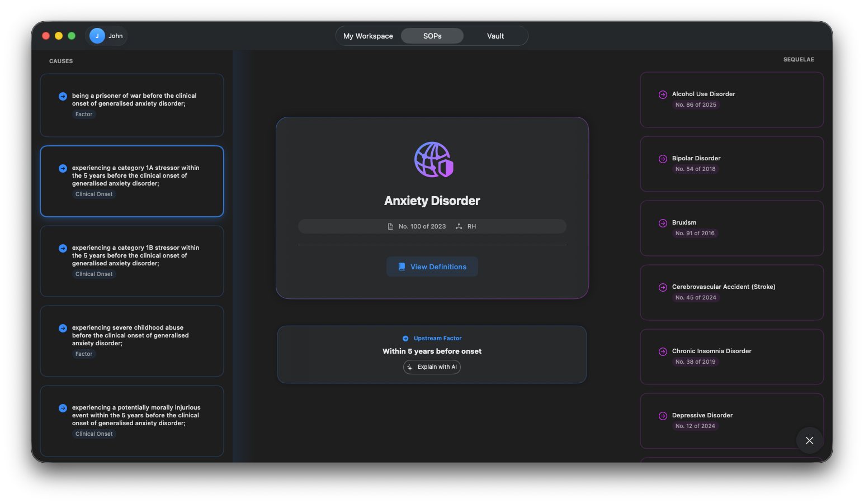The width and height of the screenshot is (864, 504).
Task: Open the Bipolar Disorder sequela card
Action: (x=731, y=164)
